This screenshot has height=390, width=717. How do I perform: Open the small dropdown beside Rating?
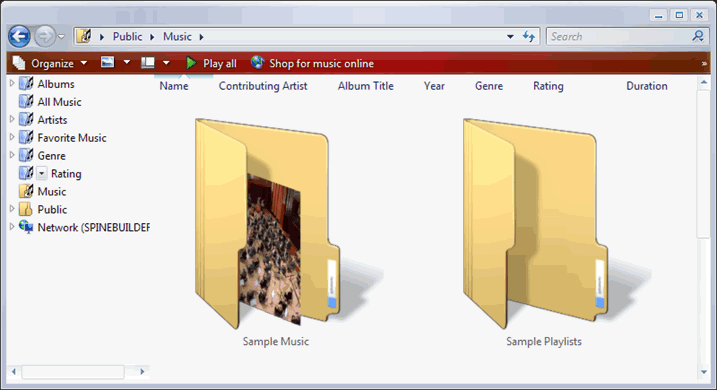tap(42, 173)
